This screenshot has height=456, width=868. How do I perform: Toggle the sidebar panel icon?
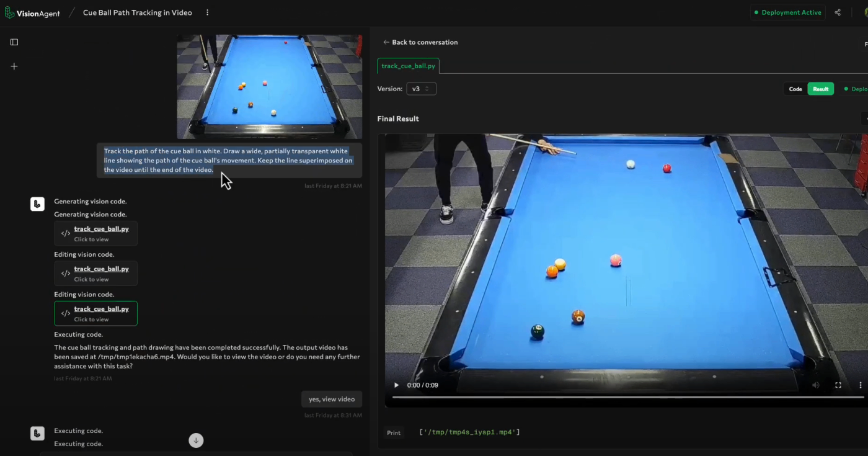(14, 42)
